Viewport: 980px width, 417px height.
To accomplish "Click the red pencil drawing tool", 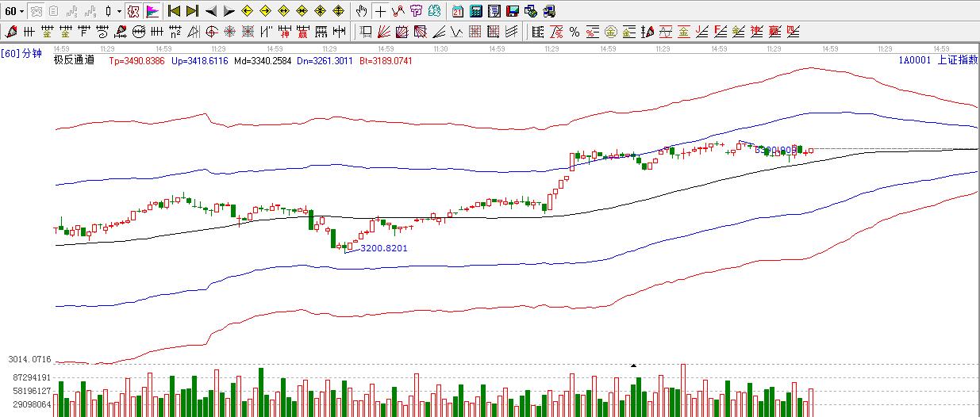I will pyautogui.click(x=11, y=32).
